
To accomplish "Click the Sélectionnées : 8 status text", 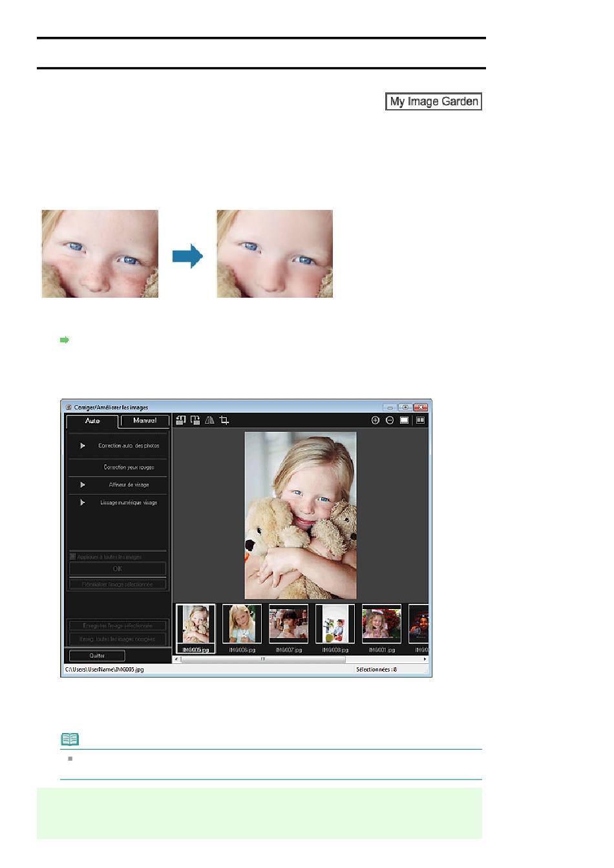I will pyautogui.click(x=376, y=670).
